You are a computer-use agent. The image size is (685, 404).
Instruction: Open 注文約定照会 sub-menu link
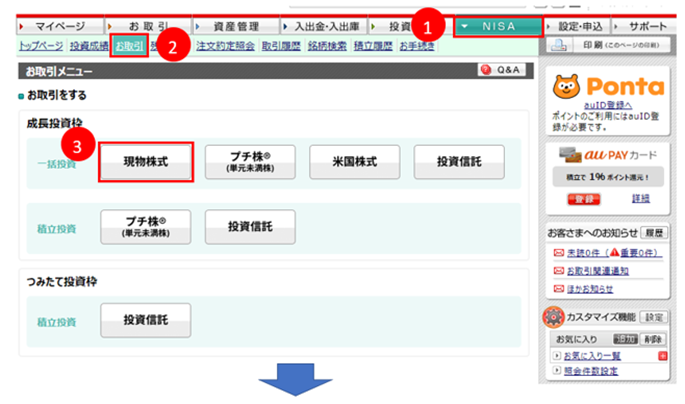point(225,46)
